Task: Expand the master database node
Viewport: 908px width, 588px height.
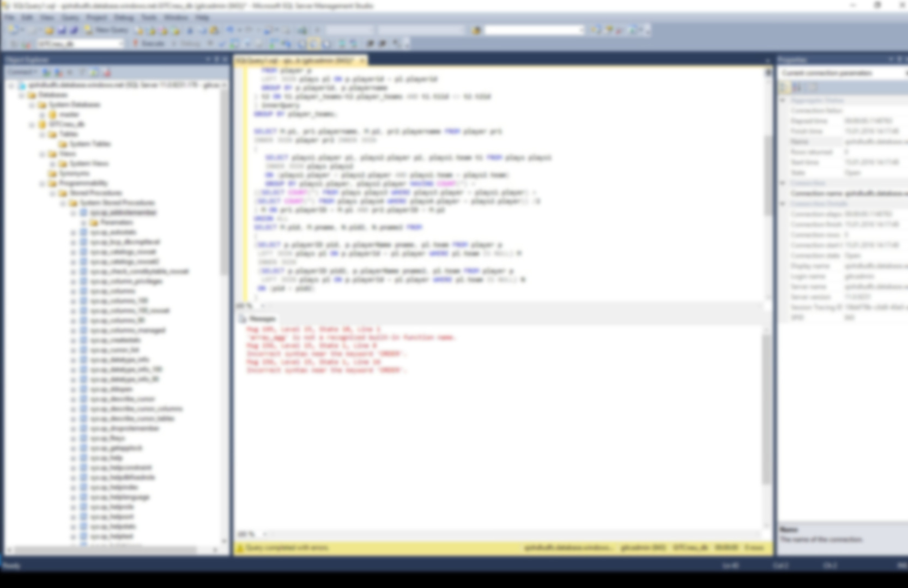Action: click(42, 114)
